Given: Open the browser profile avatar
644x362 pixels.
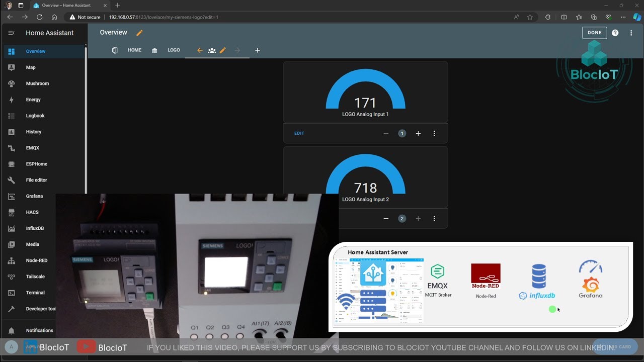Looking at the screenshot, I should click(9, 5).
